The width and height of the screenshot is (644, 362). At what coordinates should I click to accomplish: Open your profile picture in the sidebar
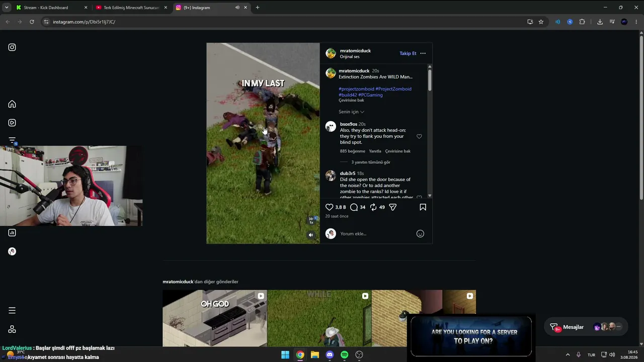click(12, 251)
